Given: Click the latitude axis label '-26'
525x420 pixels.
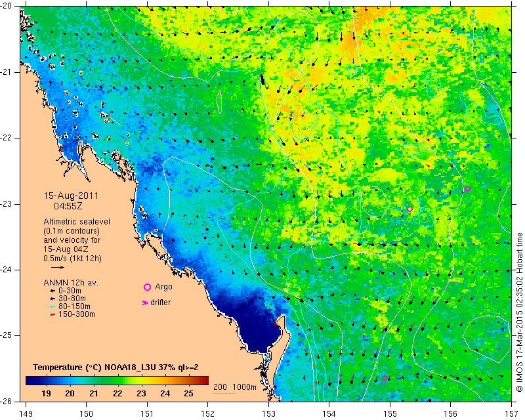Looking at the screenshot, I should coord(7,402).
